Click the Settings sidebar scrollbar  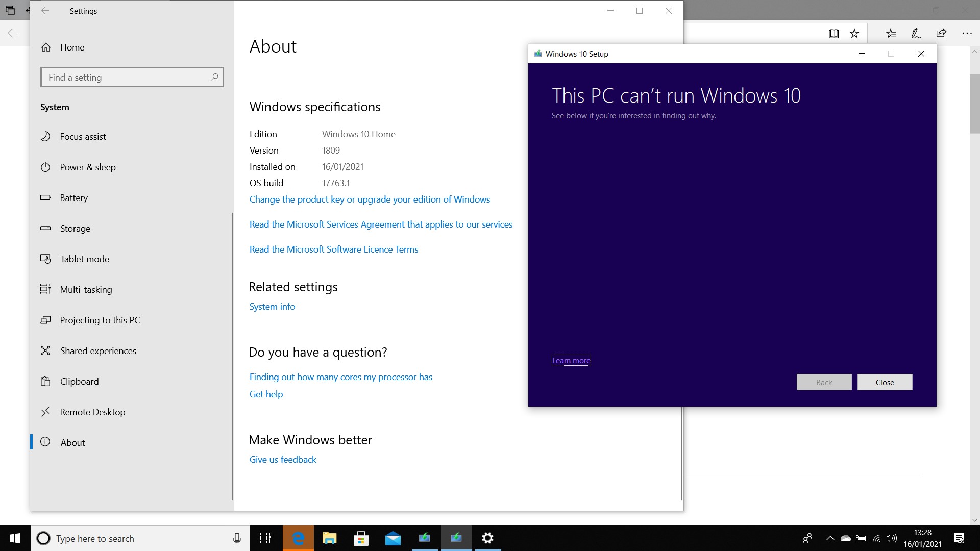[x=232, y=356]
